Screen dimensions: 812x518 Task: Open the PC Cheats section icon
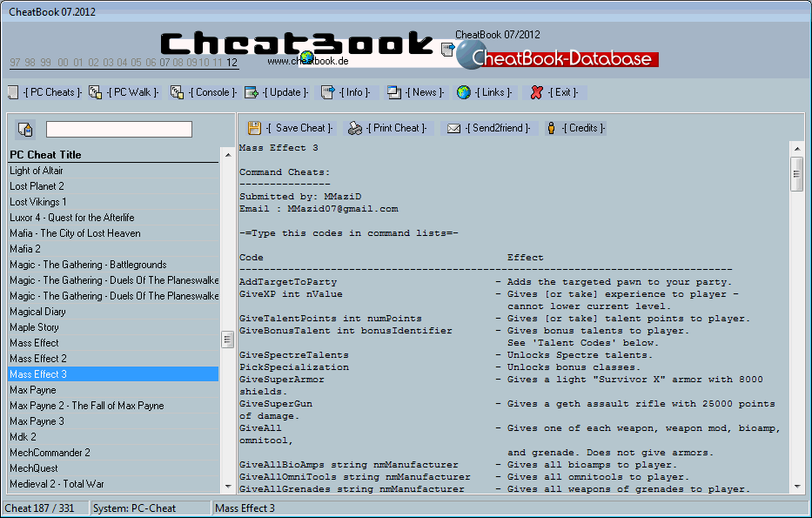coord(13,93)
